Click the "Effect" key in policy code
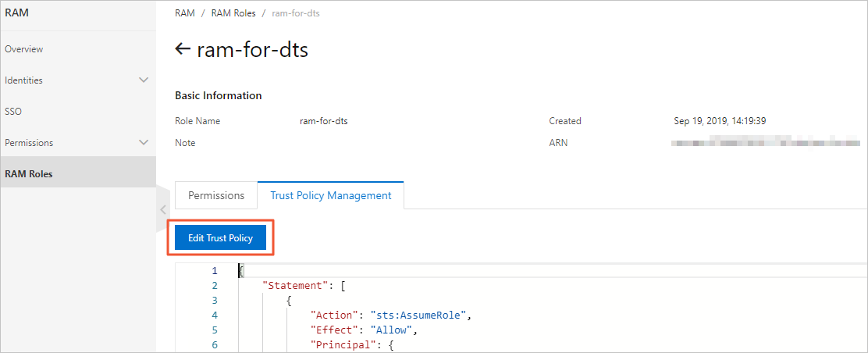868x353 pixels. [333, 330]
